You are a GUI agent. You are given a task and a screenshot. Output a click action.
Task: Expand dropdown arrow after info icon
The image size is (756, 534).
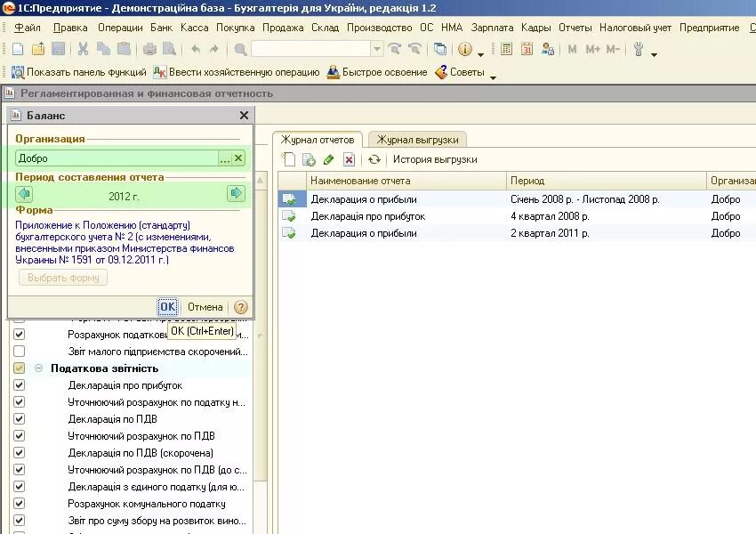(x=480, y=54)
